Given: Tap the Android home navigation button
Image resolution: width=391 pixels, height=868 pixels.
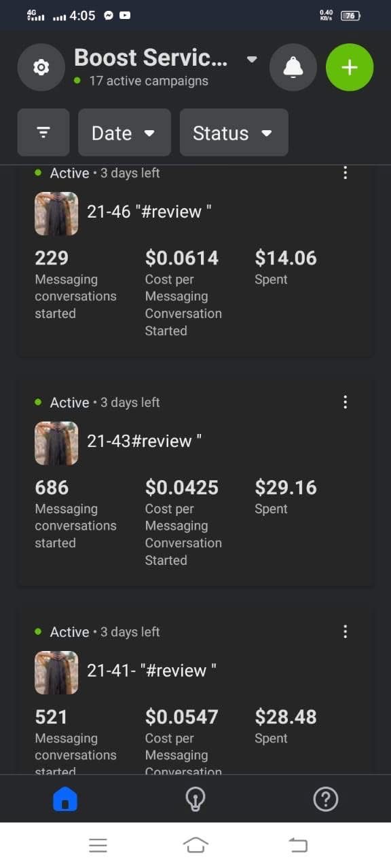Looking at the screenshot, I should [x=195, y=845].
